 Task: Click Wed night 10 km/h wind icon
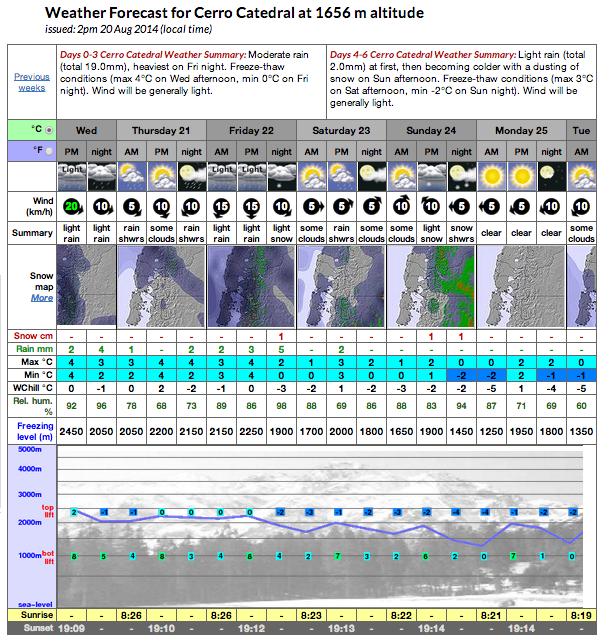[x=102, y=207]
